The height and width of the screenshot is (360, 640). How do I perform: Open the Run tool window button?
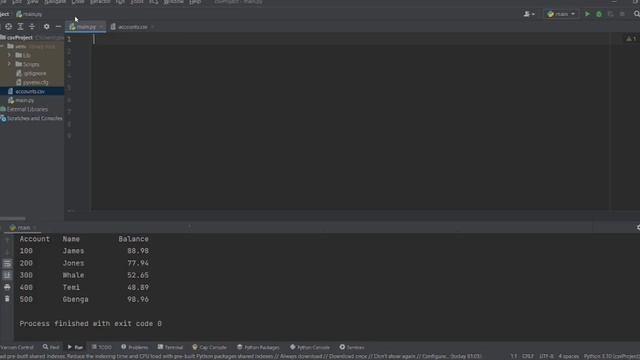click(76, 347)
